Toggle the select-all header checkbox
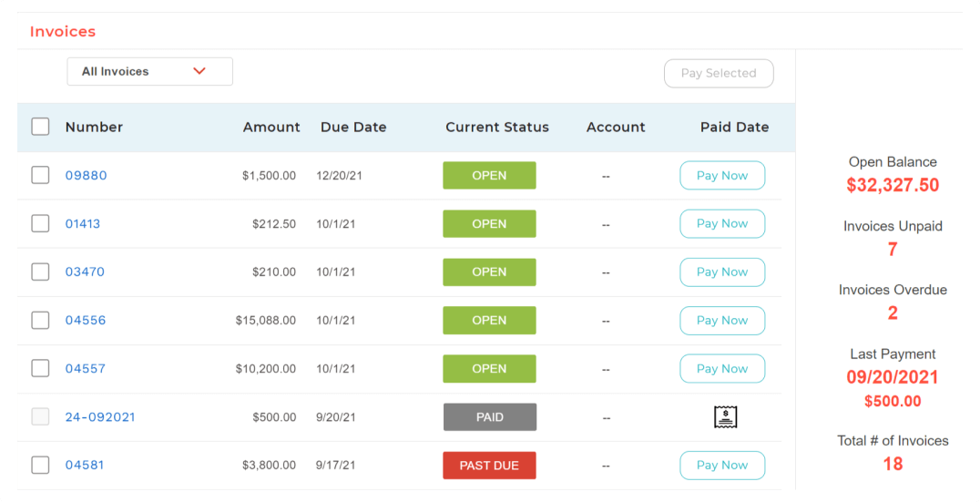Viewport: 980px width, 502px height. (40, 127)
